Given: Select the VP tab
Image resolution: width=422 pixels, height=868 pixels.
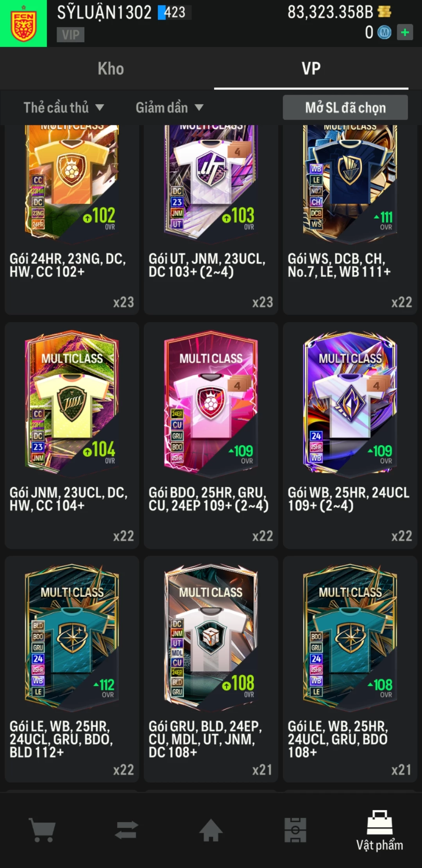Looking at the screenshot, I should [311, 69].
